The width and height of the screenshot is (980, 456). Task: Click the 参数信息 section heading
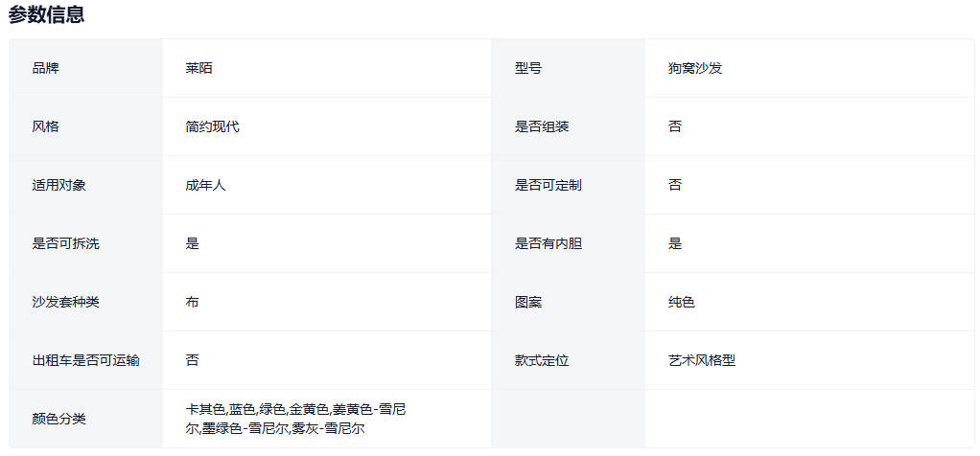click(x=46, y=14)
